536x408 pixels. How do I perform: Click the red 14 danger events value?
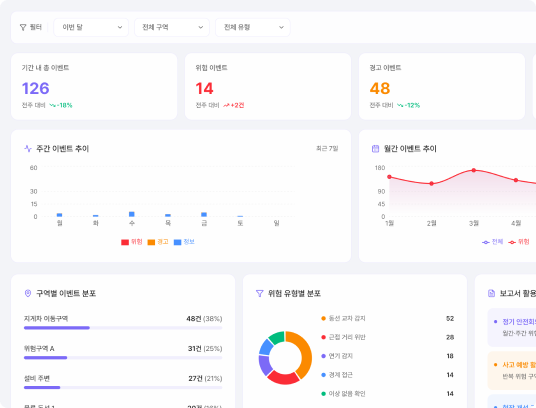(204, 89)
